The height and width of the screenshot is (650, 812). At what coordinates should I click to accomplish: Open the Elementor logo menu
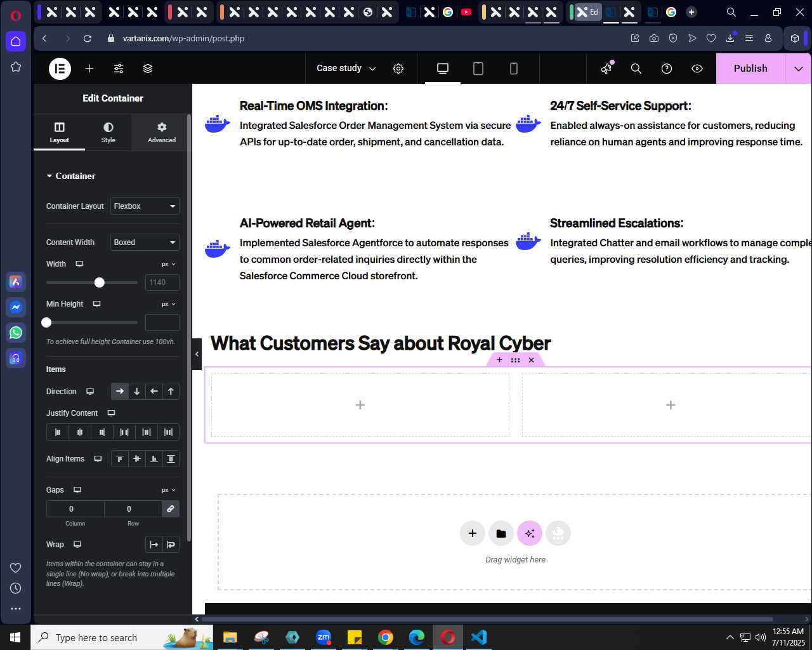click(x=60, y=69)
